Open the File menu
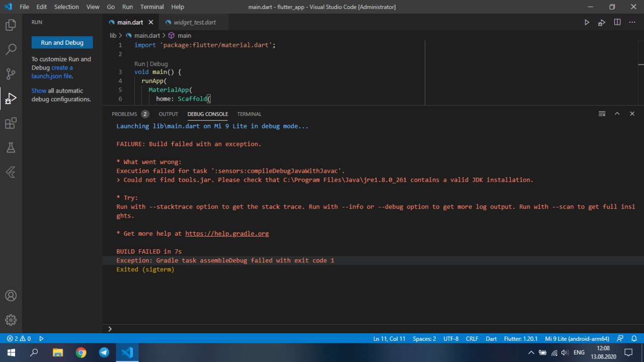 coord(24,7)
